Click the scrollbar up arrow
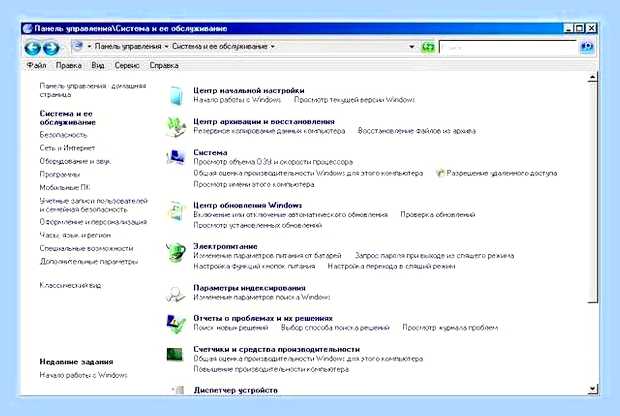The height and width of the screenshot is (416, 620). [x=592, y=77]
